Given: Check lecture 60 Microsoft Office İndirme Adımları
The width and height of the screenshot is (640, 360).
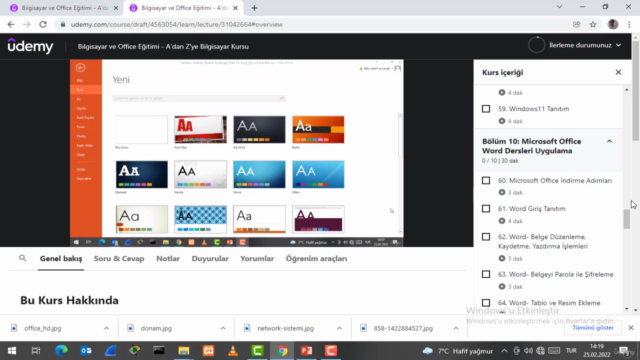Looking at the screenshot, I should (x=486, y=180).
